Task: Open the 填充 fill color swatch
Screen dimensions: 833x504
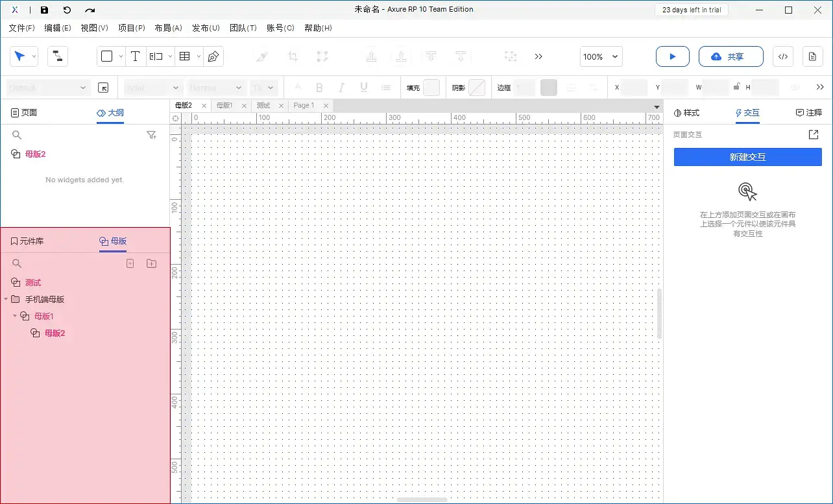Action: (x=432, y=87)
